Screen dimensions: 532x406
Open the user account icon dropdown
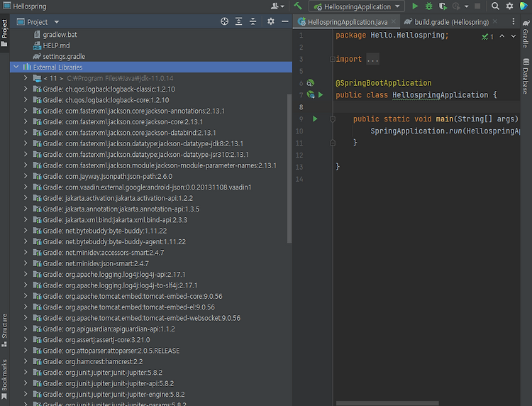point(277,6)
